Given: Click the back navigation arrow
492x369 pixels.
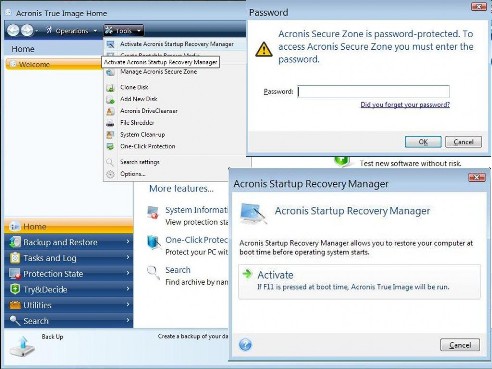Looking at the screenshot, I should (13, 30).
